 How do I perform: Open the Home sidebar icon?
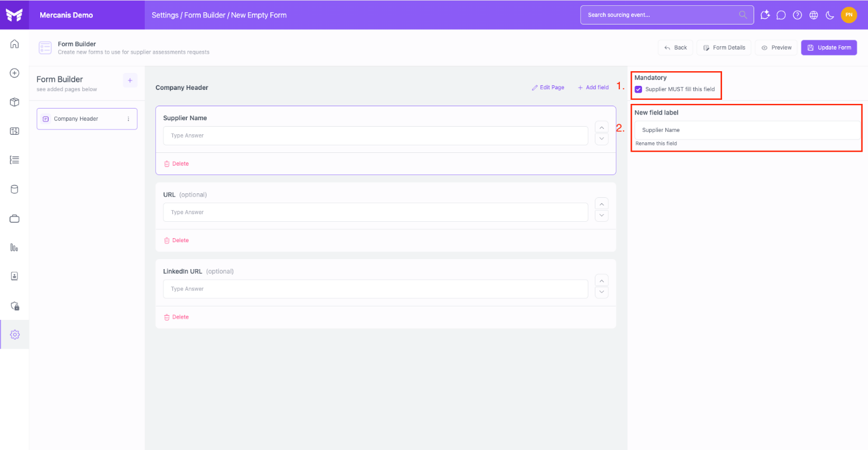[x=15, y=44]
